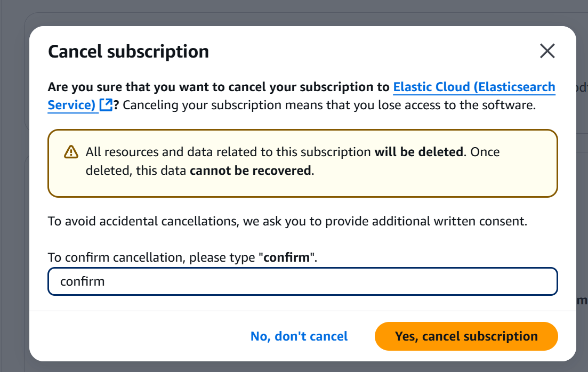The height and width of the screenshot is (372, 588).
Task: Click the bold "confirm" word in the label
Action: (286, 257)
